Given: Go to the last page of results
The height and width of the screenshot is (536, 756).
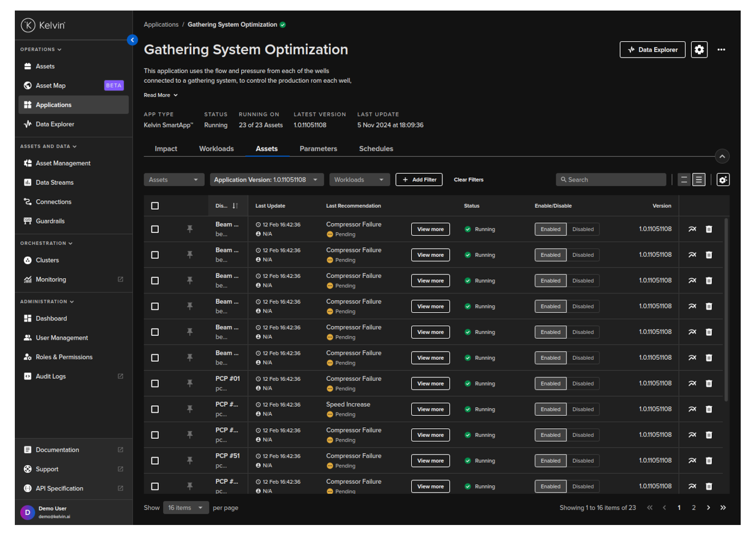Looking at the screenshot, I should pos(723,508).
